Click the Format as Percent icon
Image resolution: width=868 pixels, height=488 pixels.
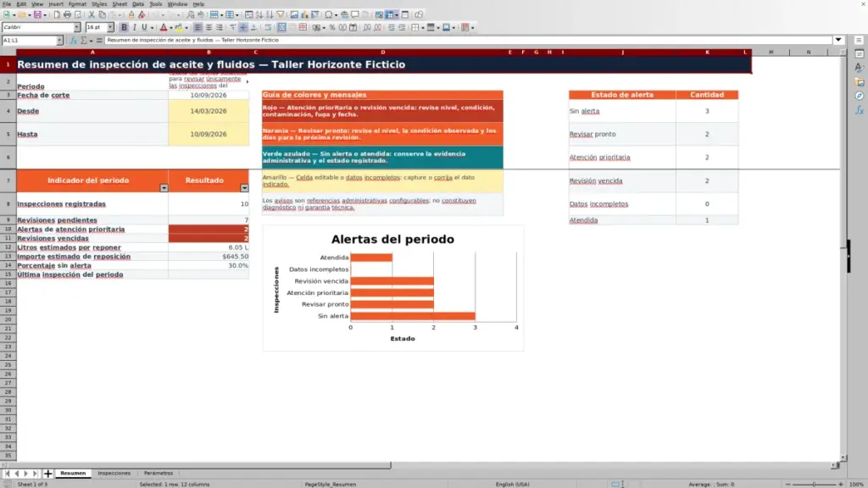pos(332,27)
